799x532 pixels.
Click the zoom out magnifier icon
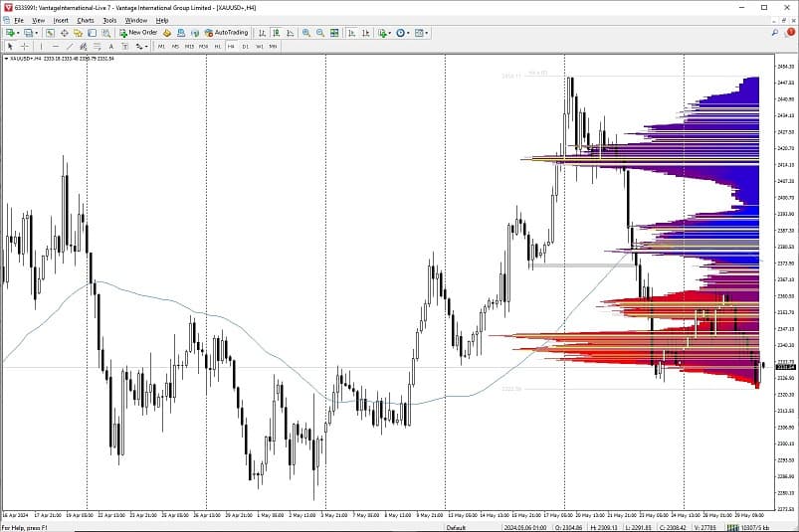320,33
